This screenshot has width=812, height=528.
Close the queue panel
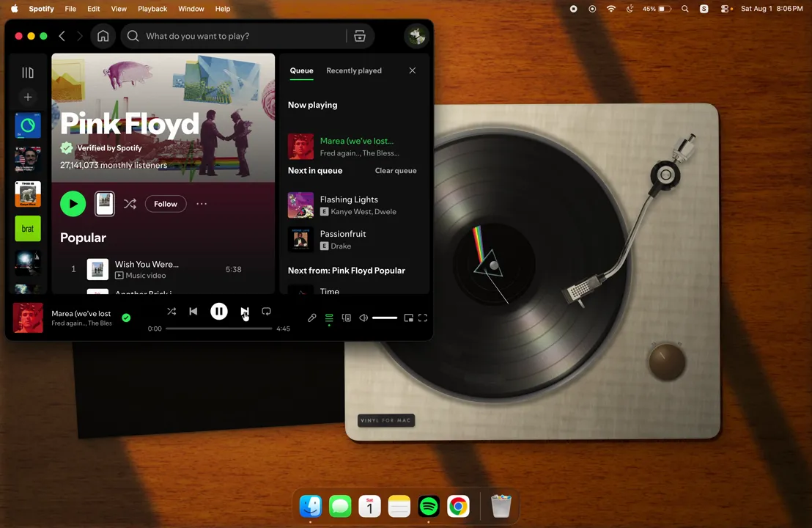[412, 70]
